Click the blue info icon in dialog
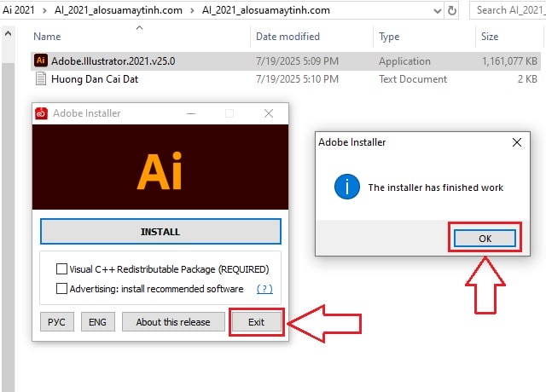This screenshot has width=546, height=392. click(347, 187)
